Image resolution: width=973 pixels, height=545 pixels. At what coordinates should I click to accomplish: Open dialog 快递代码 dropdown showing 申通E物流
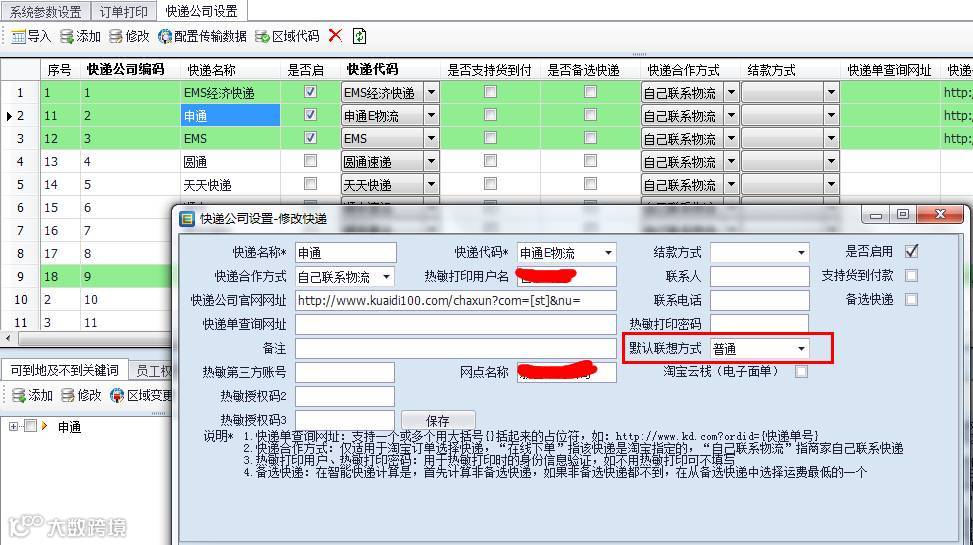click(x=608, y=253)
